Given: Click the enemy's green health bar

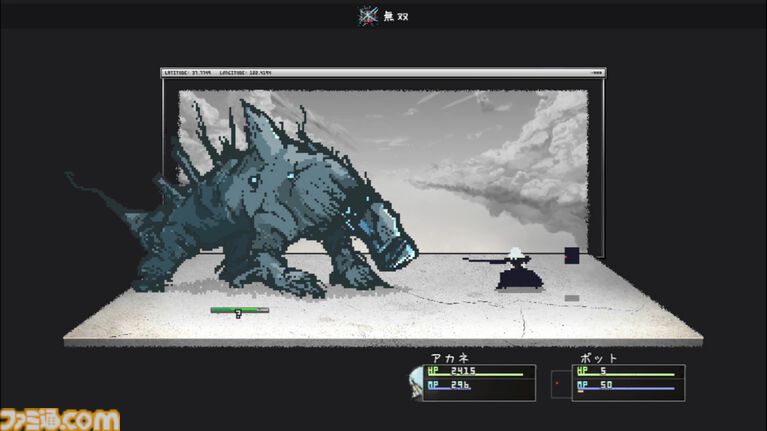Looking at the screenshot, I should (x=240, y=310).
